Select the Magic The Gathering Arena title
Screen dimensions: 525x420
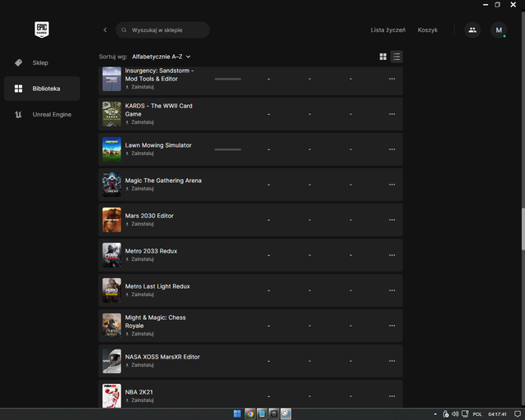(x=163, y=180)
